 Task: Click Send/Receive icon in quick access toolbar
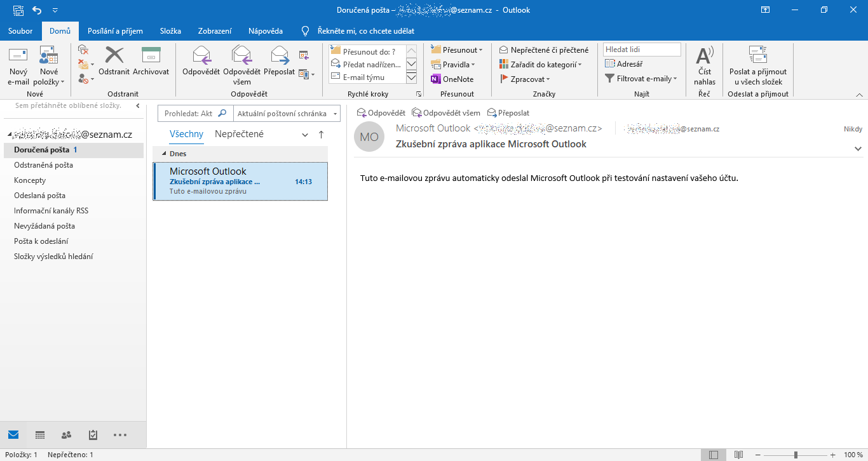(x=18, y=10)
